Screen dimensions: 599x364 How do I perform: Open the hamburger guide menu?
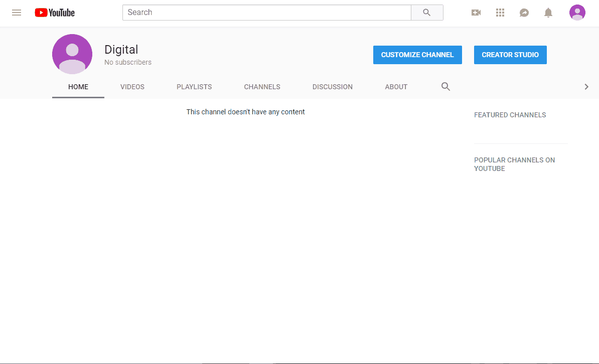coord(17,13)
